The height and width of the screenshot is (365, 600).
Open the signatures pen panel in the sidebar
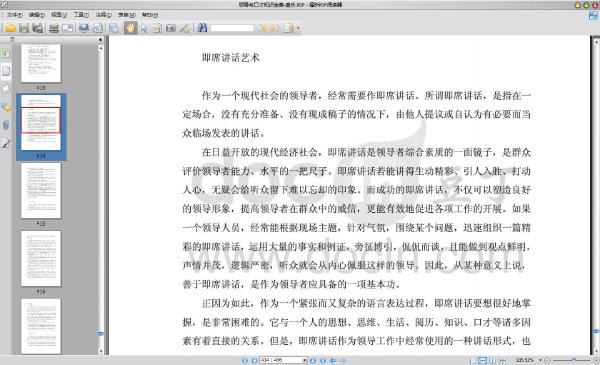tap(6, 143)
